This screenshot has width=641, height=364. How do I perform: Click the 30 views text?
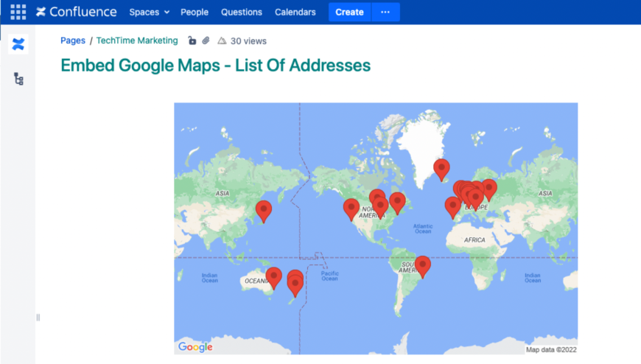[x=248, y=41]
